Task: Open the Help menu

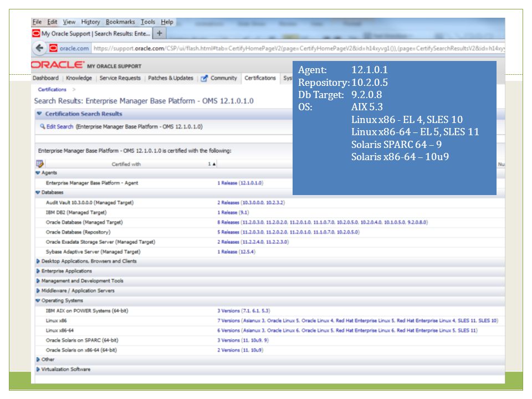Action: tap(167, 22)
